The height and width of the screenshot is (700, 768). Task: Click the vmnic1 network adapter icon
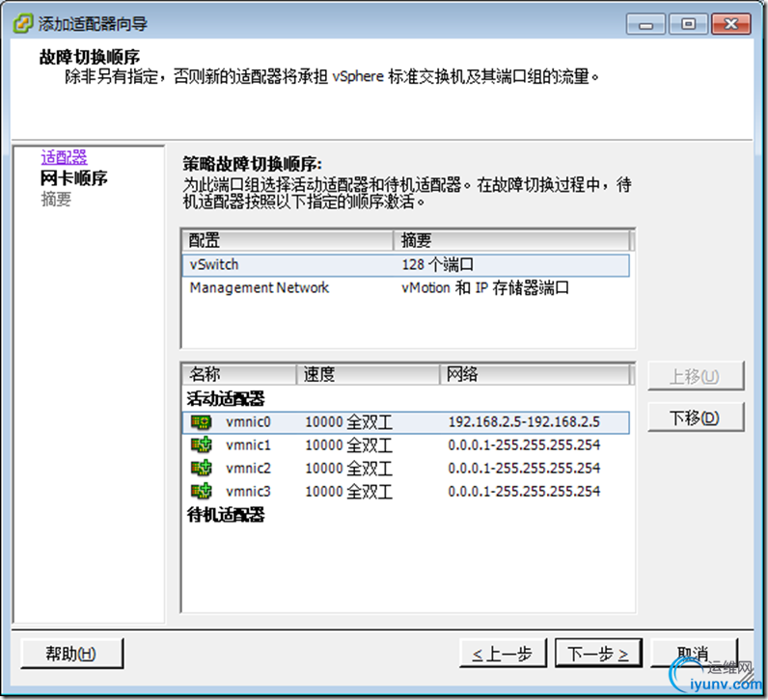(201, 444)
